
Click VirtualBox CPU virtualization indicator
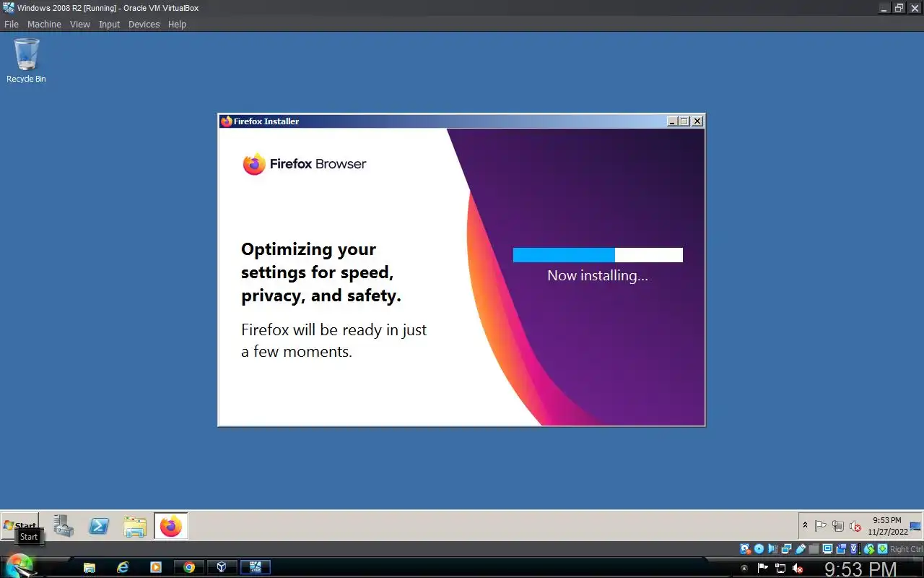tap(855, 549)
